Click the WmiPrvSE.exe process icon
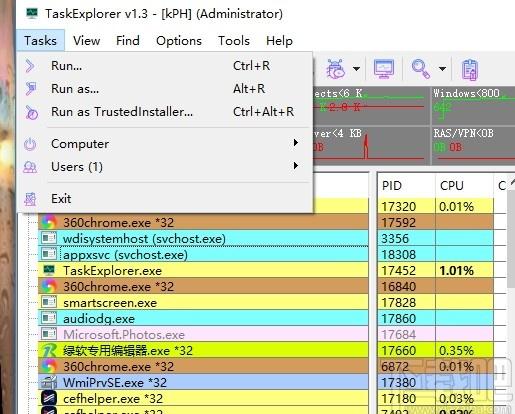 [49, 382]
